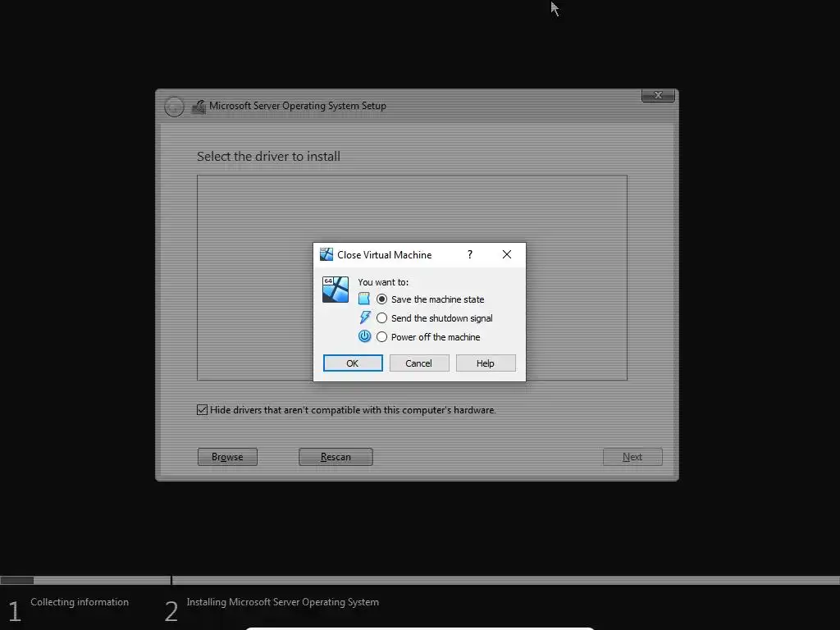Click the You want to: label
The height and width of the screenshot is (630, 840).
click(x=383, y=282)
